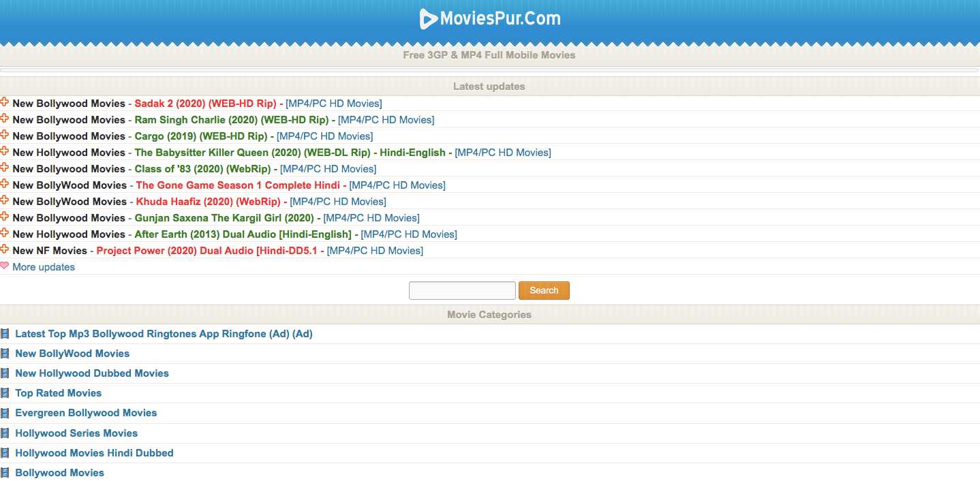Click the Latest updates section header
The width and height of the screenshot is (980, 481).
pyautogui.click(x=489, y=87)
